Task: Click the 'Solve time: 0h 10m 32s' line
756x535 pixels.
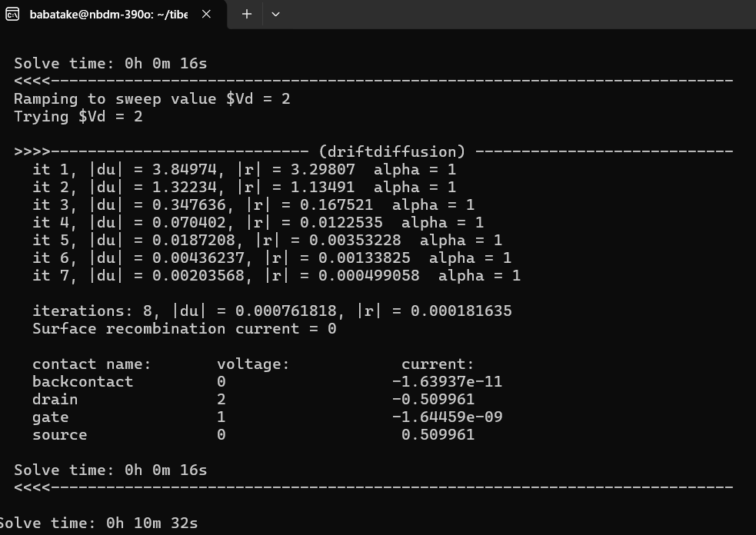Action: click(99, 523)
